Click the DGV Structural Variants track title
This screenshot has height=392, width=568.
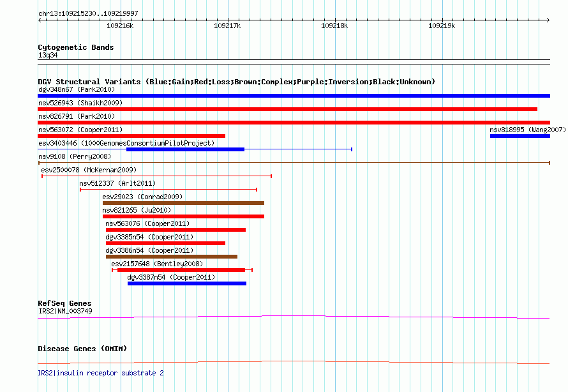[237, 82]
